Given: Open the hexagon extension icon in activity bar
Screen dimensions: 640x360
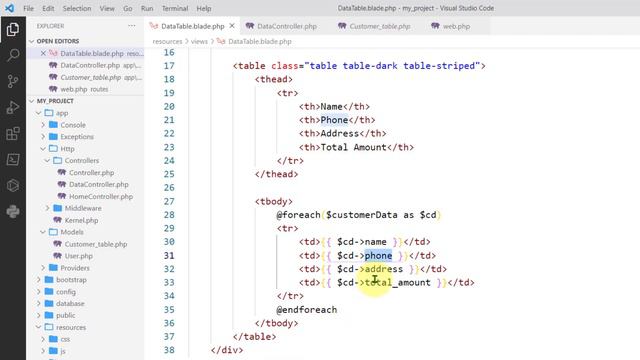Looking at the screenshot, I should 13,186.
